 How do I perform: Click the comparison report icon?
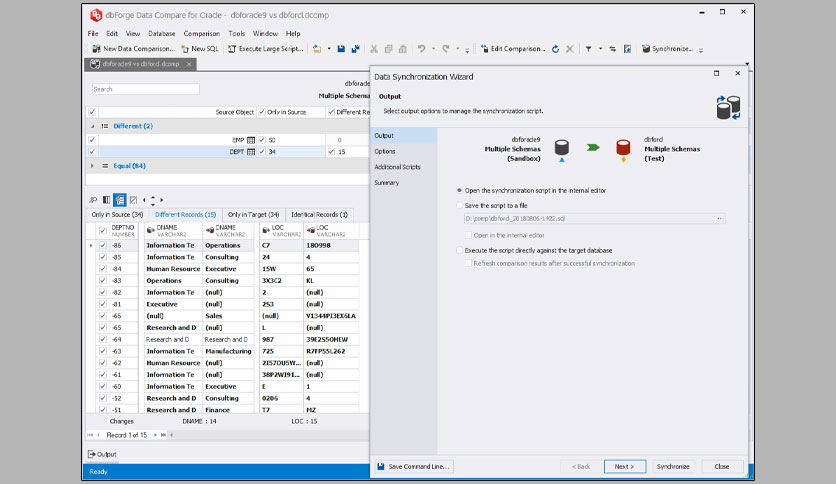[628, 49]
